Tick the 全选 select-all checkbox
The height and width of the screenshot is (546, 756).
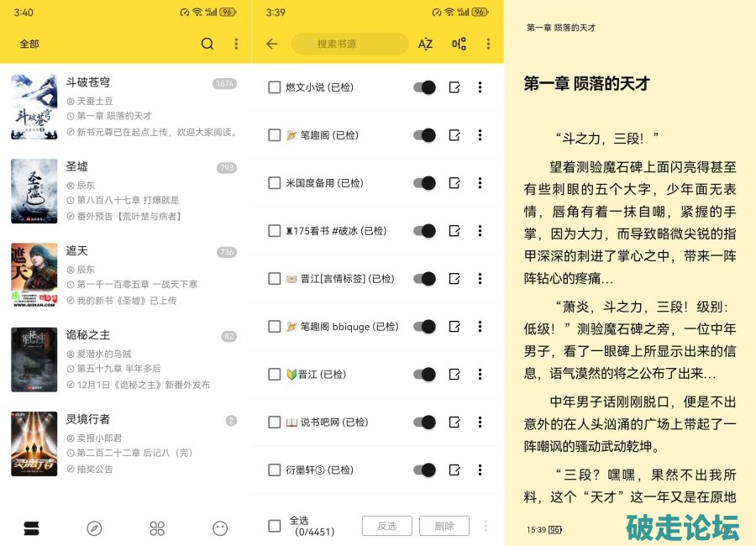pos(274,526)
